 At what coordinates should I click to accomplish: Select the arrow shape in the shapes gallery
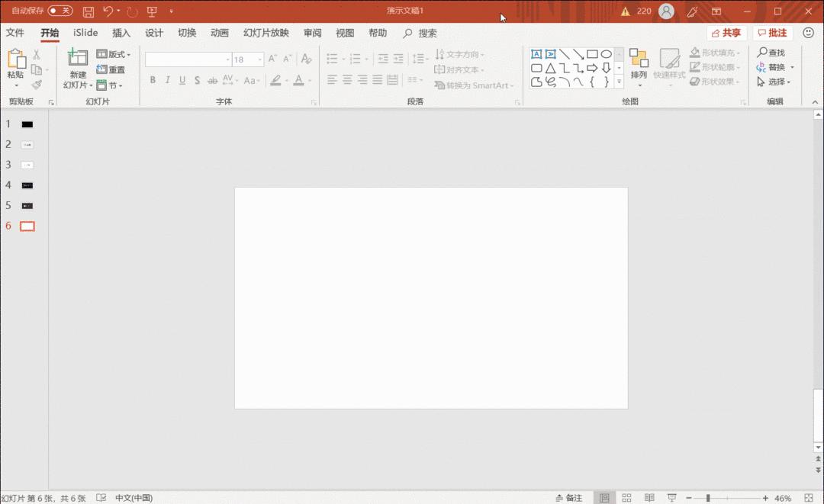pyautogui.click(x=578, y=54)
